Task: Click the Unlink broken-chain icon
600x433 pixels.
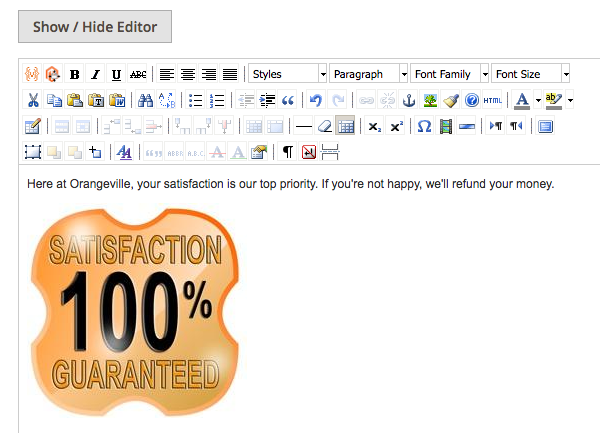Action: (x=387, y=100)
